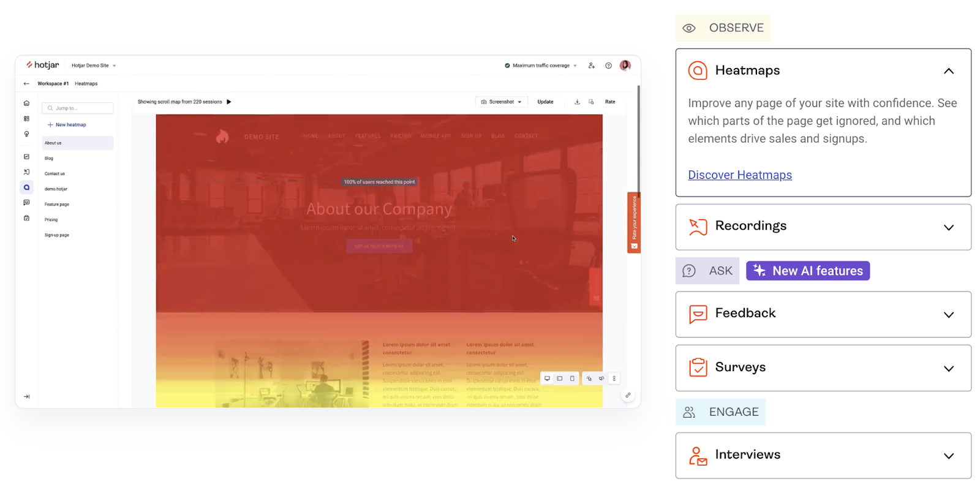The height and width of the screenshot is (501, 980).
Task: Click the back arrow beside Workspace #1
Action: tap(26, 83)
